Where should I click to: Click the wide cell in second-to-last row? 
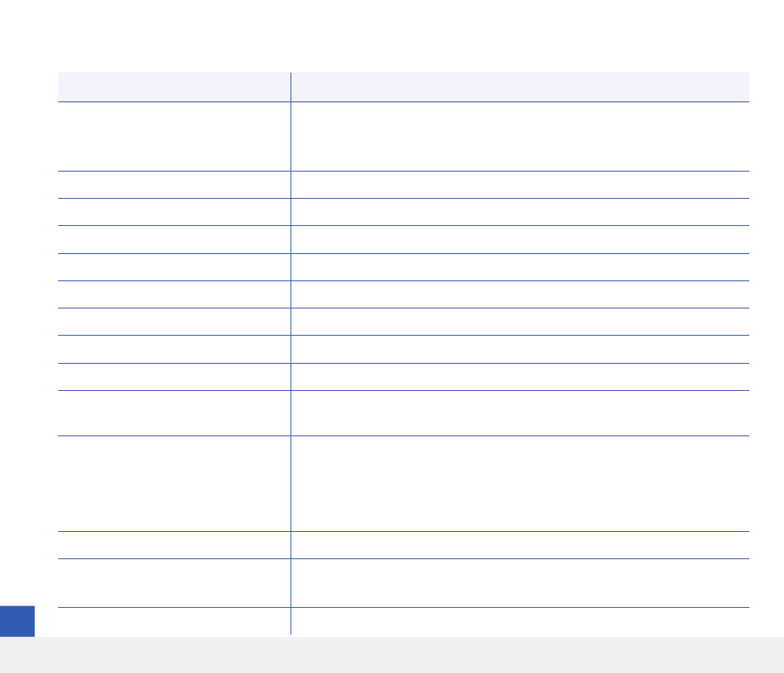520,583
